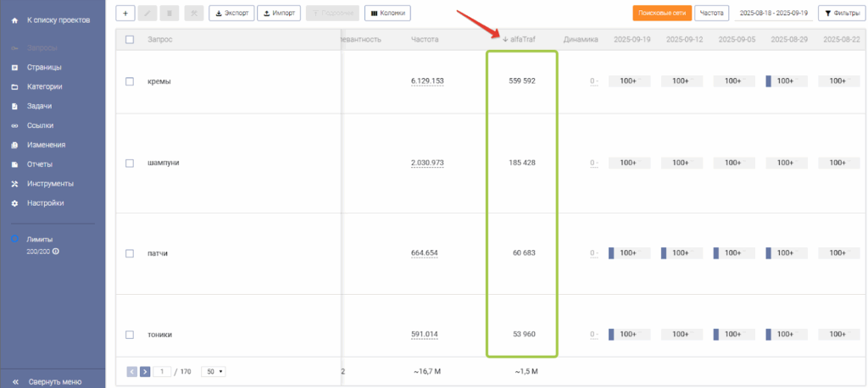Screen dimensions: 868x388
Task: Click the Ссылки link icon in sidebar
Action: [x=14, y=125]
